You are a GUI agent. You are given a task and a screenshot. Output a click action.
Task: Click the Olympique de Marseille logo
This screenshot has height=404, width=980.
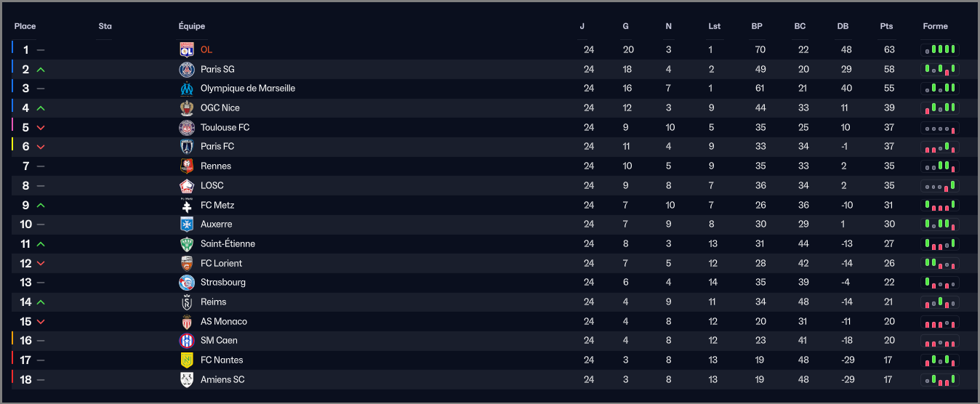click(187, 89)
